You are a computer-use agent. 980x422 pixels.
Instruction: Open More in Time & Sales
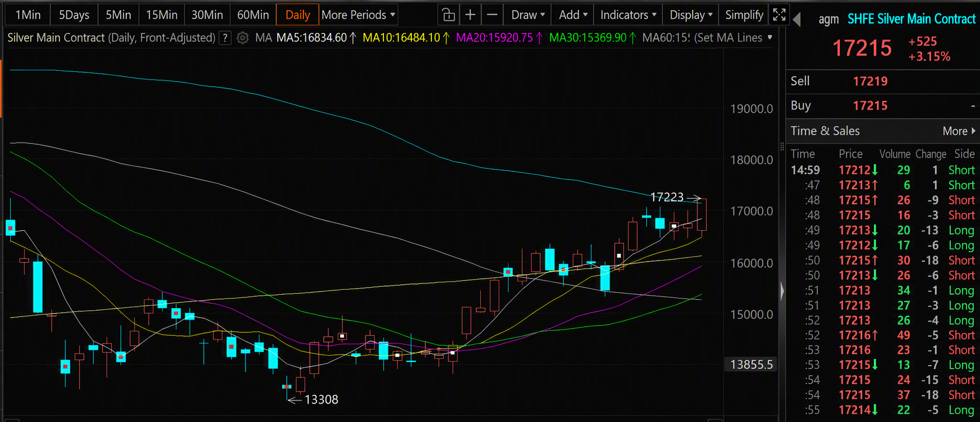(959, 131)
